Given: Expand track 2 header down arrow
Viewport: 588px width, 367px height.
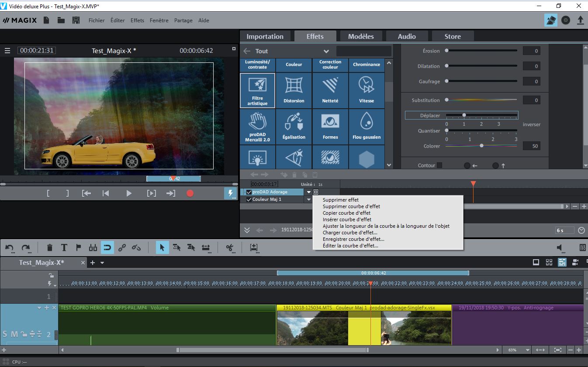Looking at the screenshot, I should 39,308.
